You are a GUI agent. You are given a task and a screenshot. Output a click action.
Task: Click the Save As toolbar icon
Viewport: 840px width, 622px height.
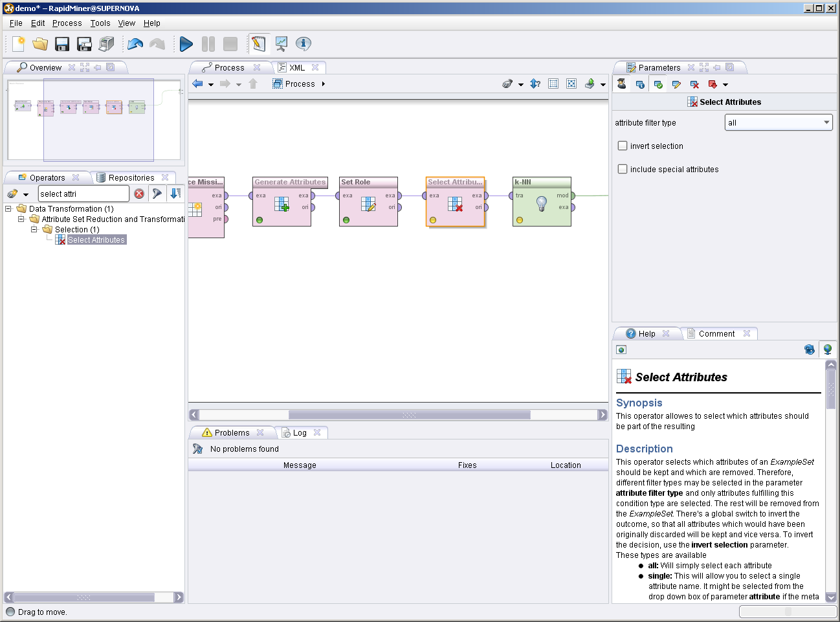click(x=84, y=44)
